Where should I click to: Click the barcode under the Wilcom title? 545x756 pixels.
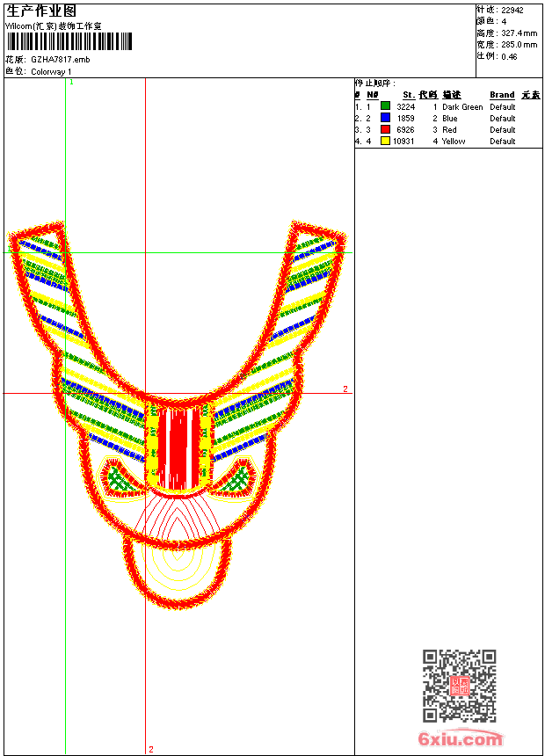69,41
